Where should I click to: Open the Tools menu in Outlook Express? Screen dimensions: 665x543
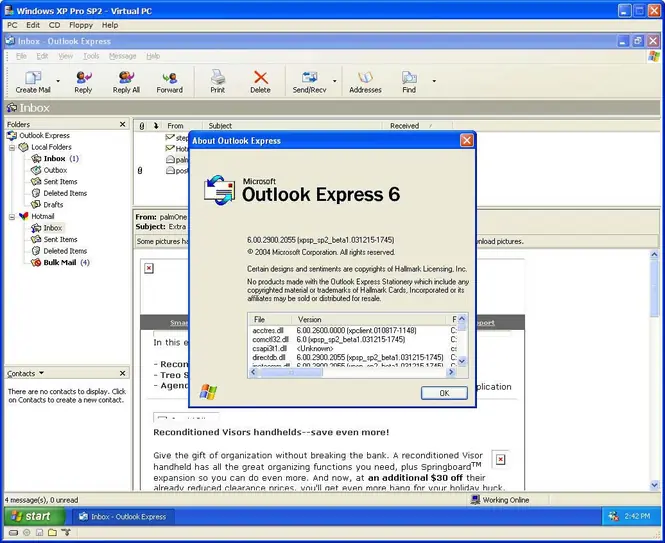pyautogui.click(x=91, y=56)
